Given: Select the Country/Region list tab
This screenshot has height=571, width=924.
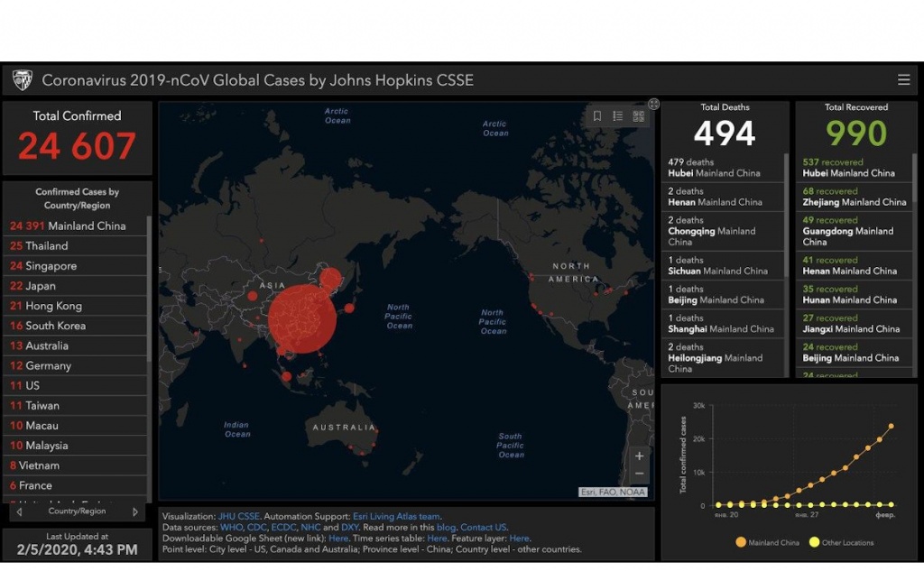Looking at the screenshot, I should [x=77, y=511].
